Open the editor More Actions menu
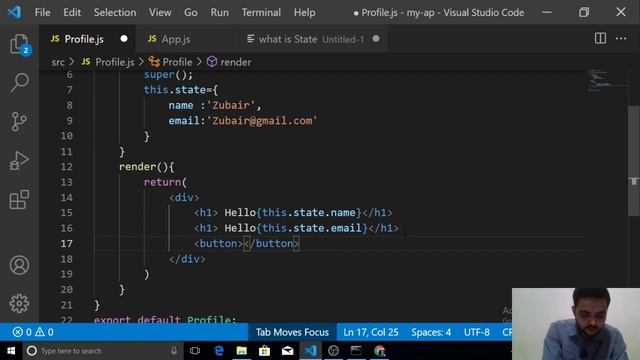This screenshot has height=360, width=640. 621,39
